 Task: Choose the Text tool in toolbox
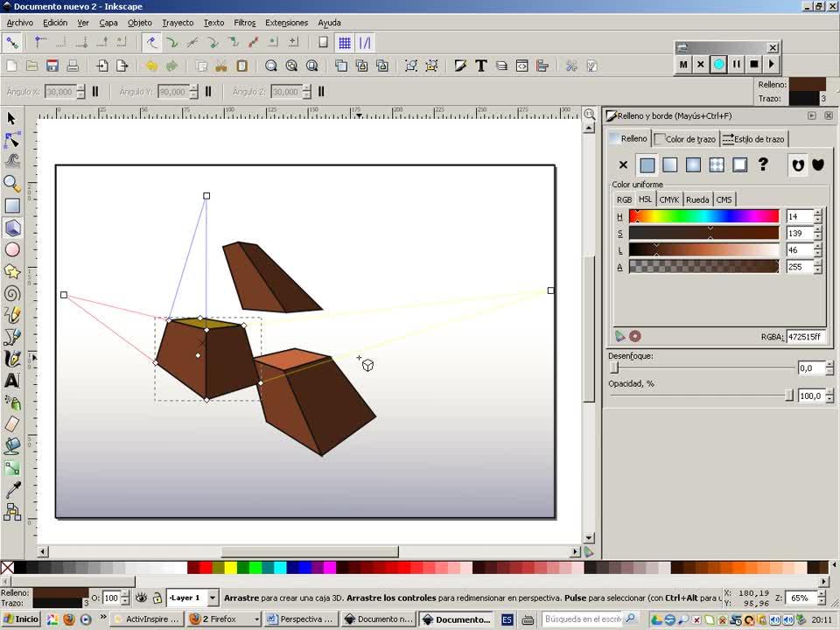coord(12,381)
